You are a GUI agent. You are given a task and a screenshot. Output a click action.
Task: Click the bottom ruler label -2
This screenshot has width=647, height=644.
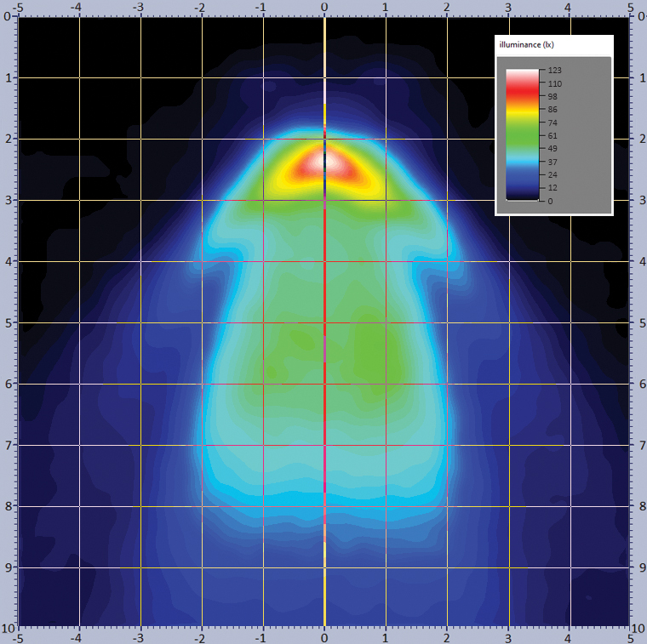click(200, 636)
